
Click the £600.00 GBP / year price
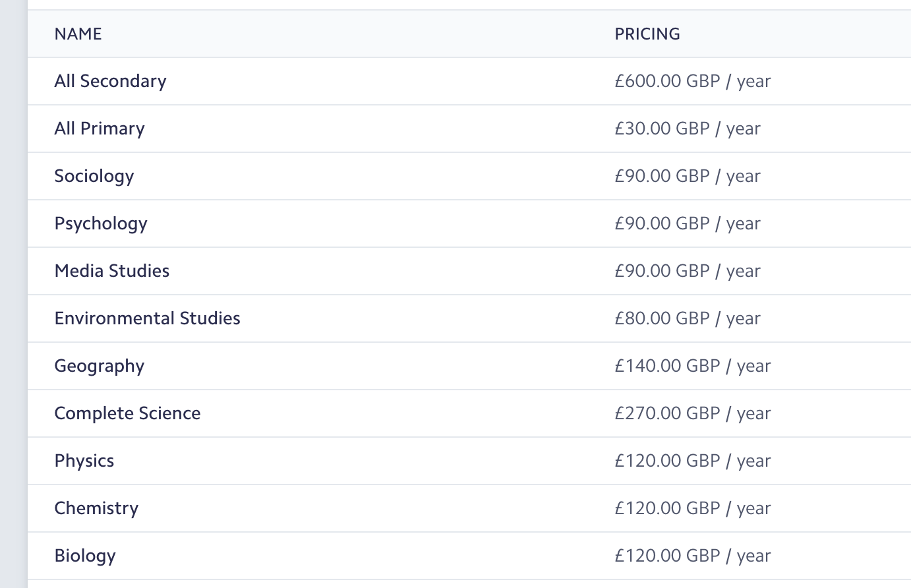point(693,81)
